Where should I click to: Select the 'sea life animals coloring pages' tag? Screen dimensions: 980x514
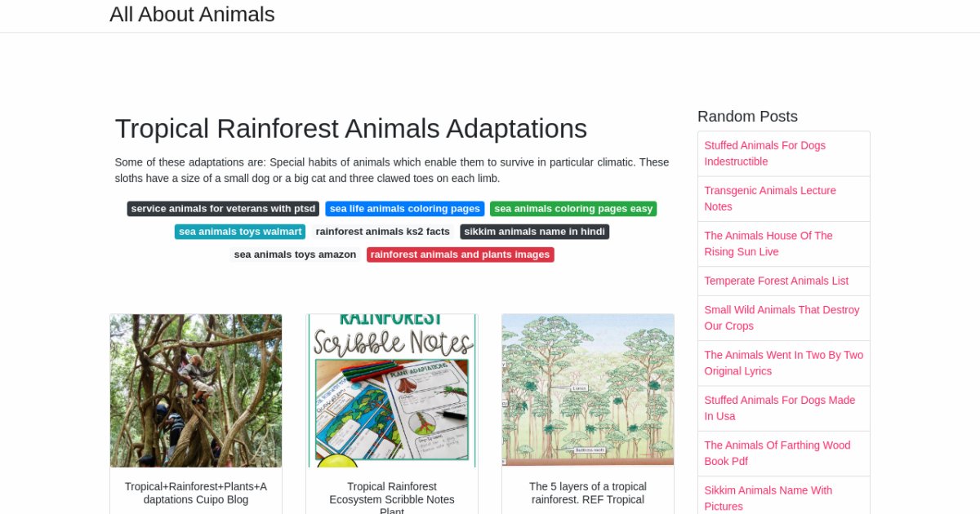pos(404,209)
